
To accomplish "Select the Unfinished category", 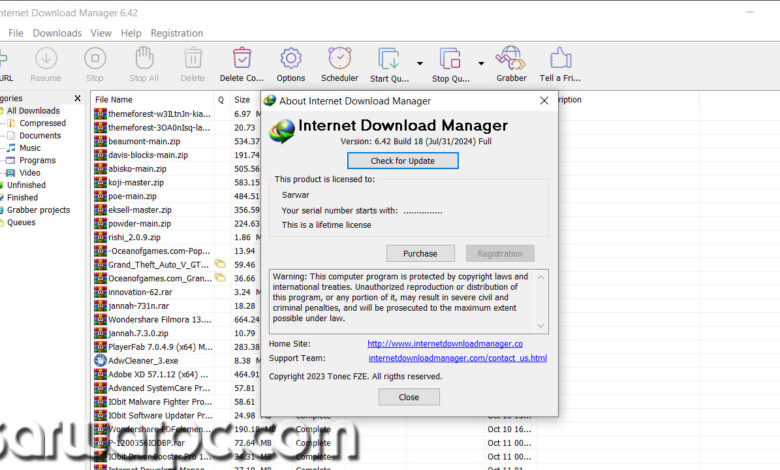I will pyautogui.click(x=26, y=185).
